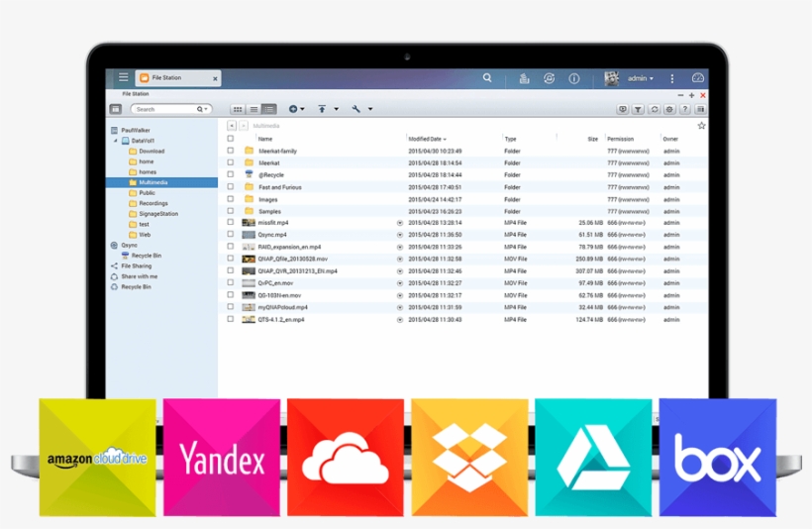Open the admin user dropdown
Image resolution: width=812 pixels, height=529 pixels.
pos(640,78)
